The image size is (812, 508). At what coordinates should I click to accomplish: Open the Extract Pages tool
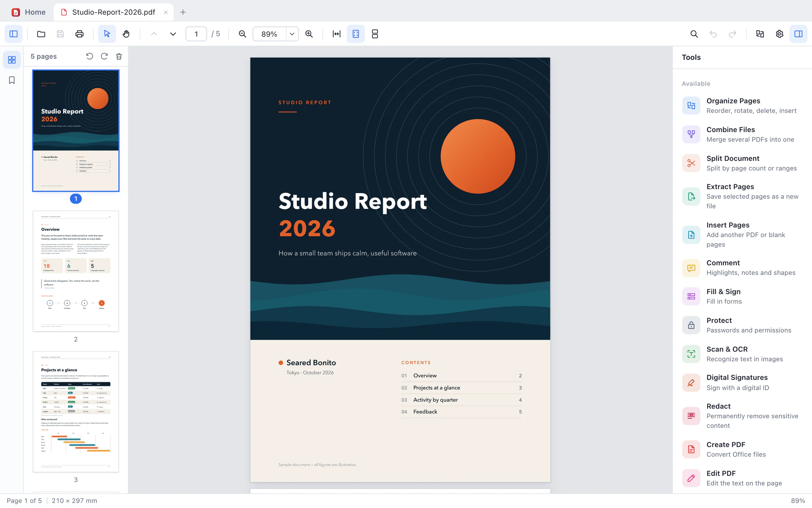[x=742, y=196]
